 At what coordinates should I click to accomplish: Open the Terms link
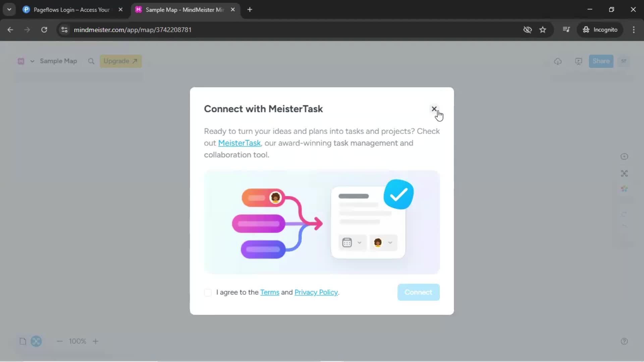(270, 292)
